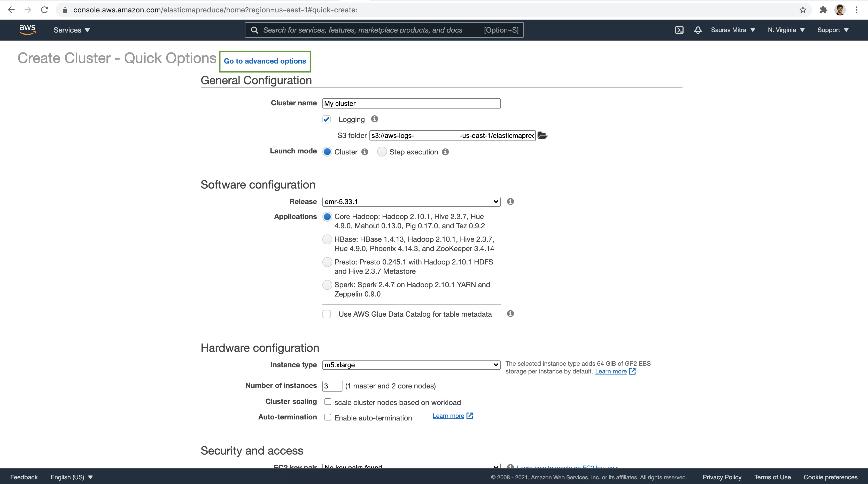Select Presto applications option
This screenshot has width=868, height=484.
[327, 262]
